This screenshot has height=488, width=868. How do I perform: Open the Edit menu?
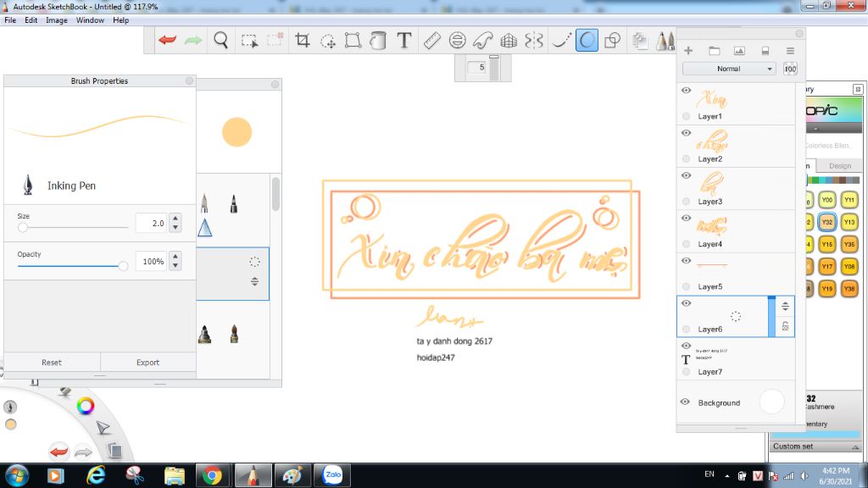tap(31, 20)
